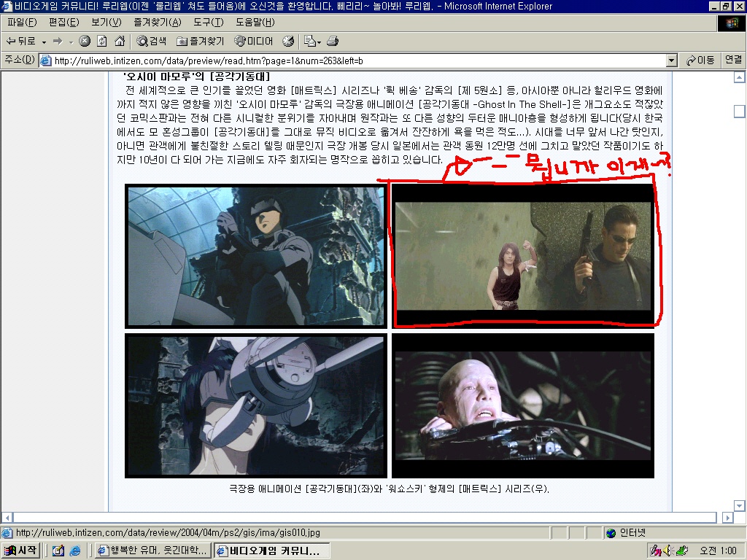
Task: Click the 시작 (Start) button on taskbar
Action: point(20,551)
